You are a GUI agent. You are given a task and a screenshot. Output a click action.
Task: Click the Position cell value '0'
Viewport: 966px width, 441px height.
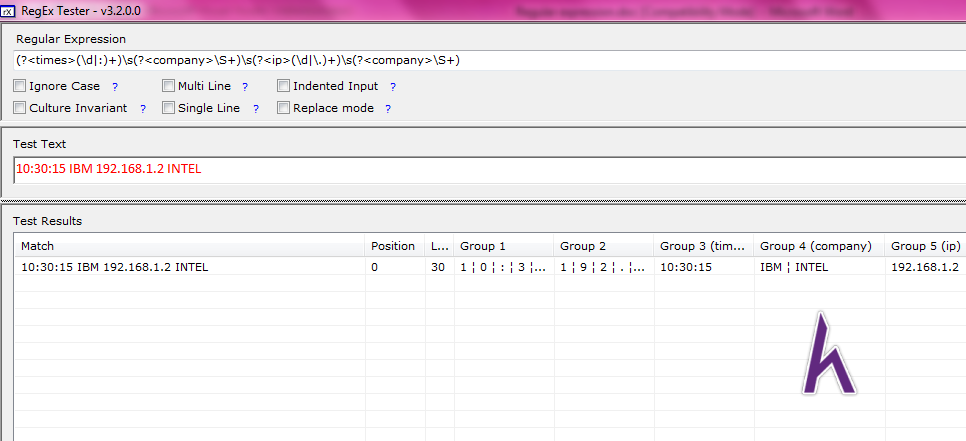click(375, 267)
